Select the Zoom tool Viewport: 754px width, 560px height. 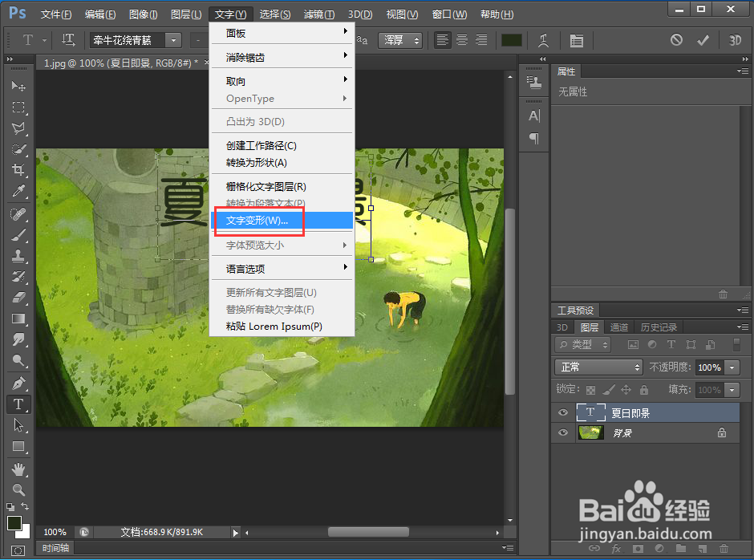click(18, 489)
